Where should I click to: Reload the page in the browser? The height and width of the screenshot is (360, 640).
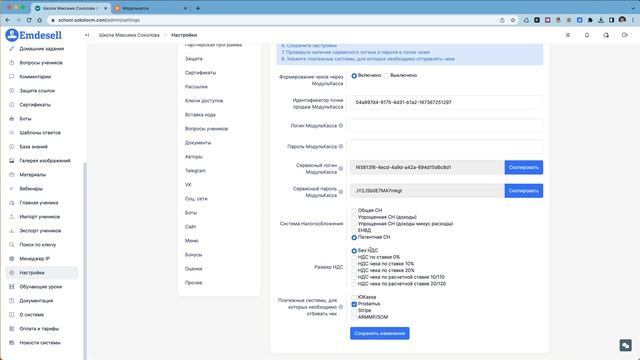coord(29,20)
